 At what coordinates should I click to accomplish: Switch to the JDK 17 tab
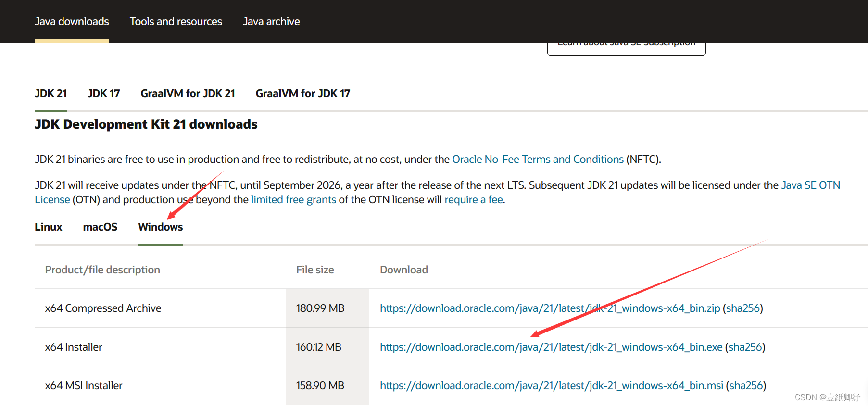[x=103, y=93]
